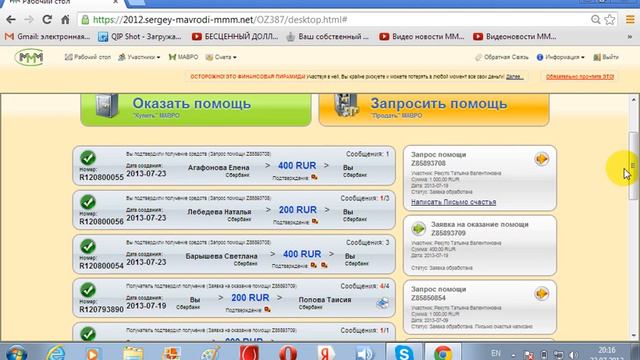Image resolution: width=640 pixels, height=360 pixels.
Task: Click green checkmark of order R120800055
Action: (x=88, y=158)
